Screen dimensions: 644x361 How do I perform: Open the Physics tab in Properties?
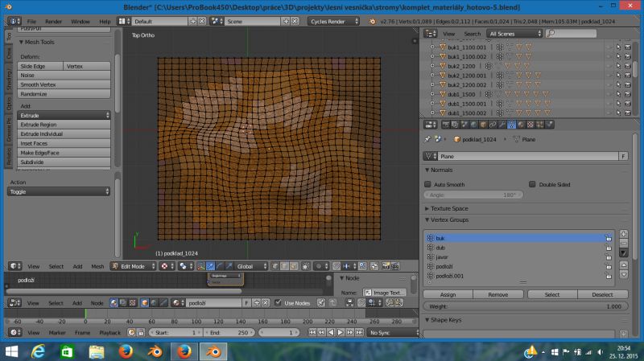[549, 125]
